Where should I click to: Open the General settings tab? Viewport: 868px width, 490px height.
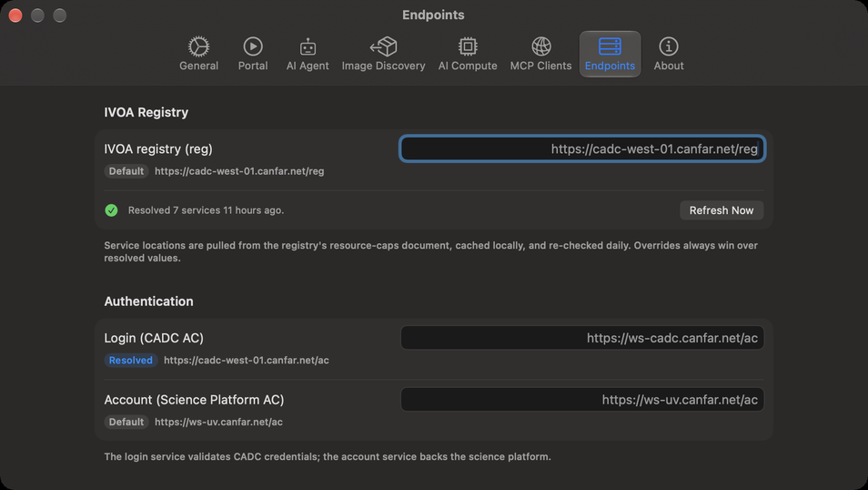tap(198, 54)
